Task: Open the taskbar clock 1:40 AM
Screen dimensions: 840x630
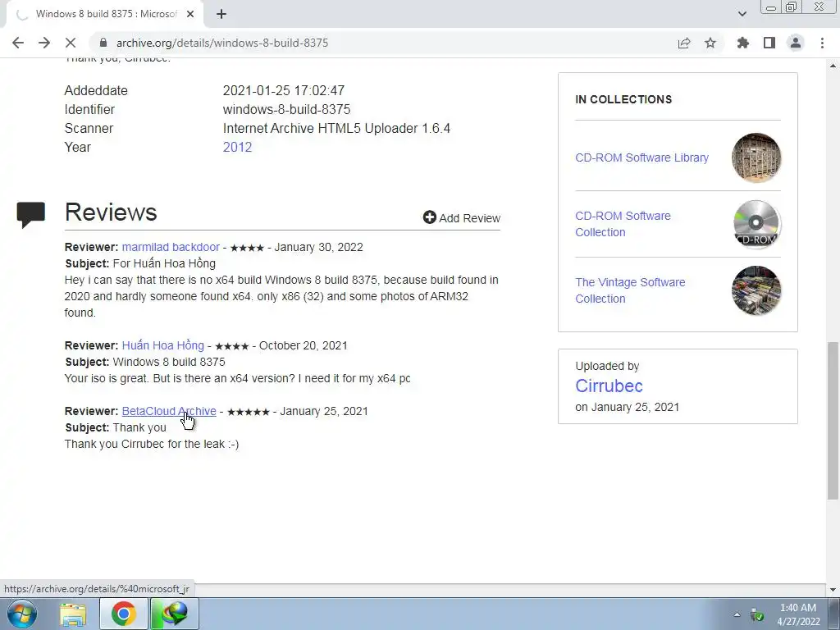Action: (798, 614)
